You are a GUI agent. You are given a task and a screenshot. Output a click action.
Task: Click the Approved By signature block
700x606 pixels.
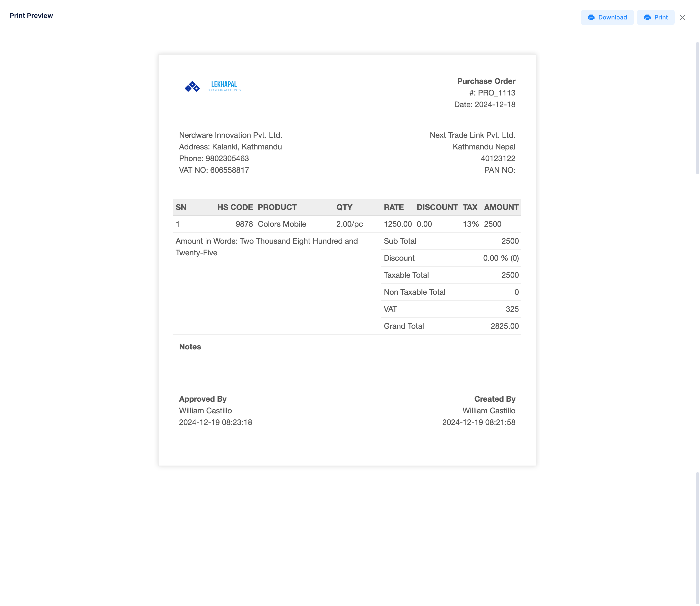click(203, 399)
